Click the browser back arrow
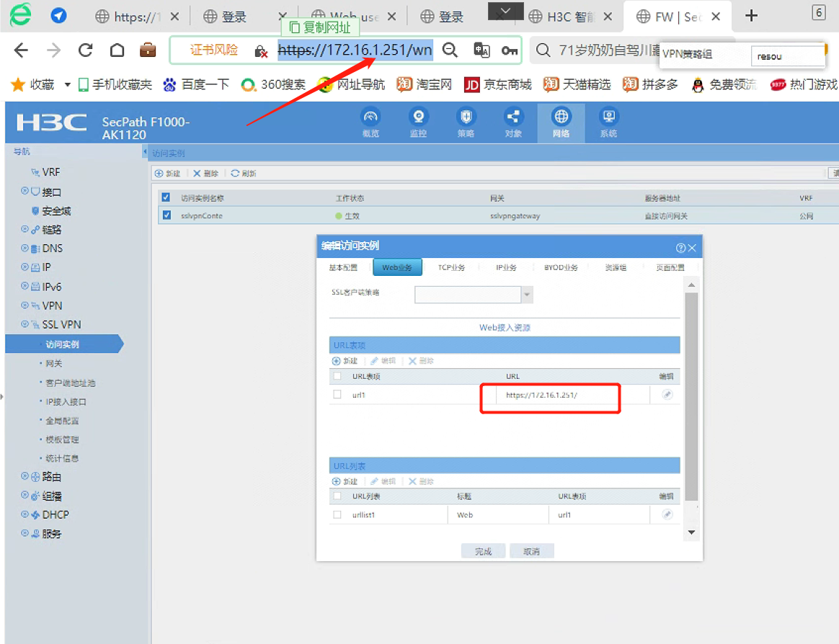Screen dimensions: 839x644 (x=21, y=50)
